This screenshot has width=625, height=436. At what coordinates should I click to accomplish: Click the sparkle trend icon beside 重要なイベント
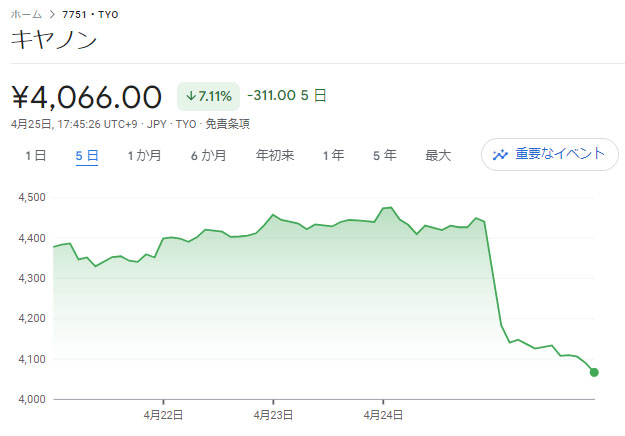coord(501,155)
